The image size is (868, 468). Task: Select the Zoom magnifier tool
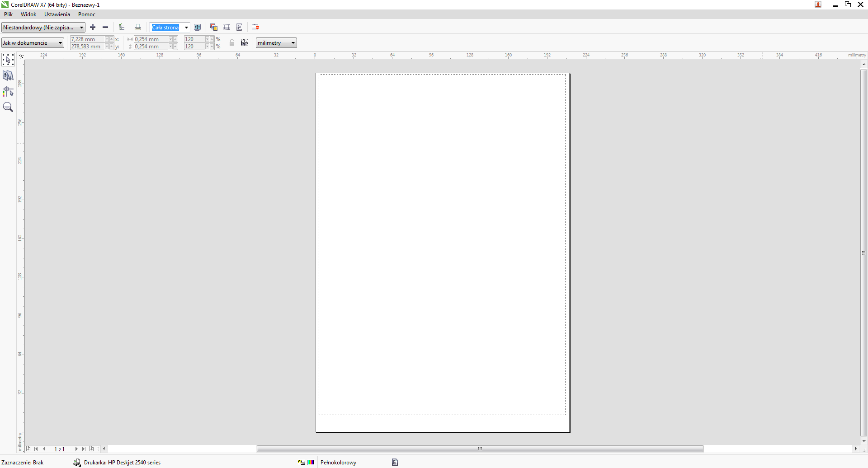[x=8, y=107]
